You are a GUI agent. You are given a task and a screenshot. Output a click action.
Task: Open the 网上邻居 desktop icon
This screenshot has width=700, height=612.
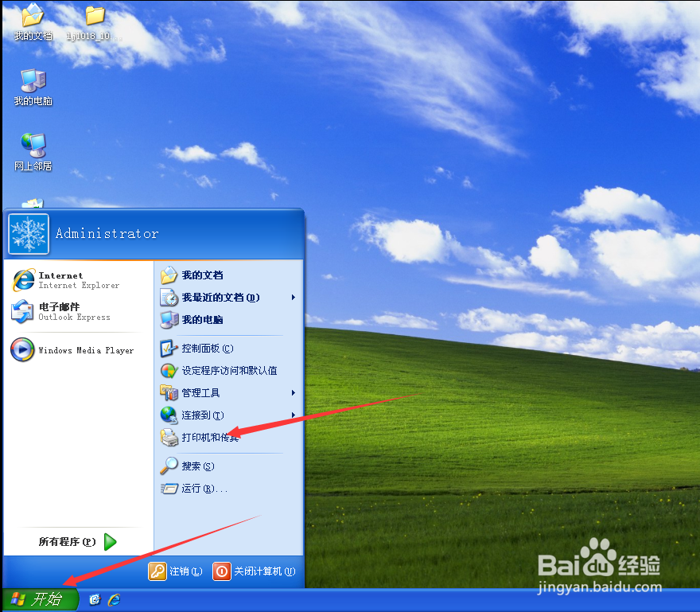pyautogui.click(x=33, y=153)
